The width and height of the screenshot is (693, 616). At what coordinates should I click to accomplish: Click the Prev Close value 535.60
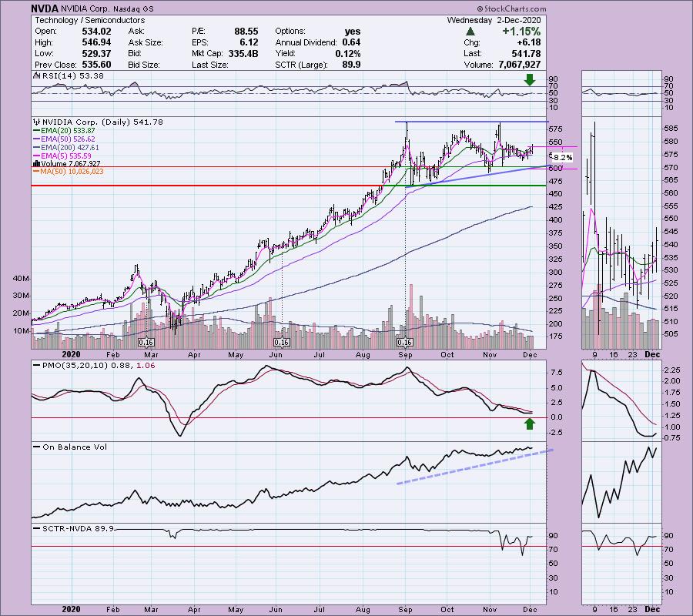click(x=96, y=65)
